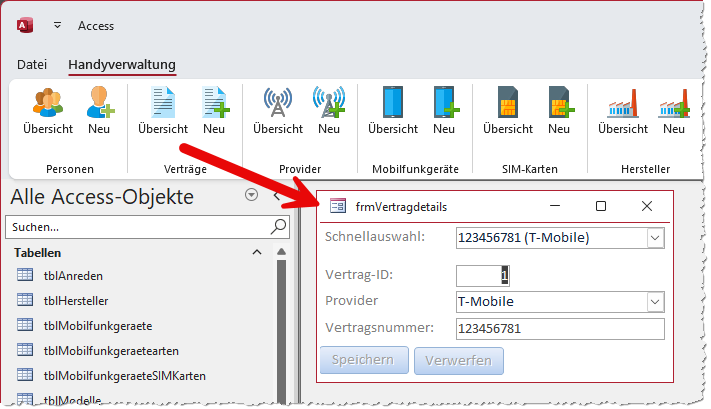Collapse the Tabellen group
Viewport: 711px width, 409px height.
click(257, 252)
